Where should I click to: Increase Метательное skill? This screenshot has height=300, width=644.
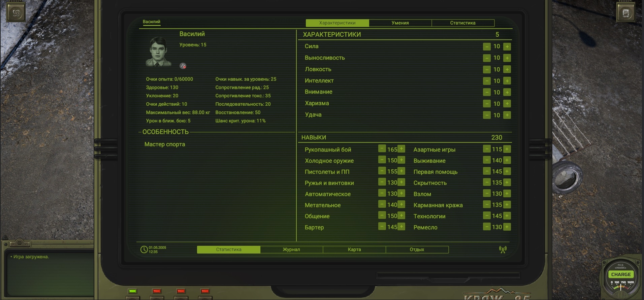tap(401, 204)
